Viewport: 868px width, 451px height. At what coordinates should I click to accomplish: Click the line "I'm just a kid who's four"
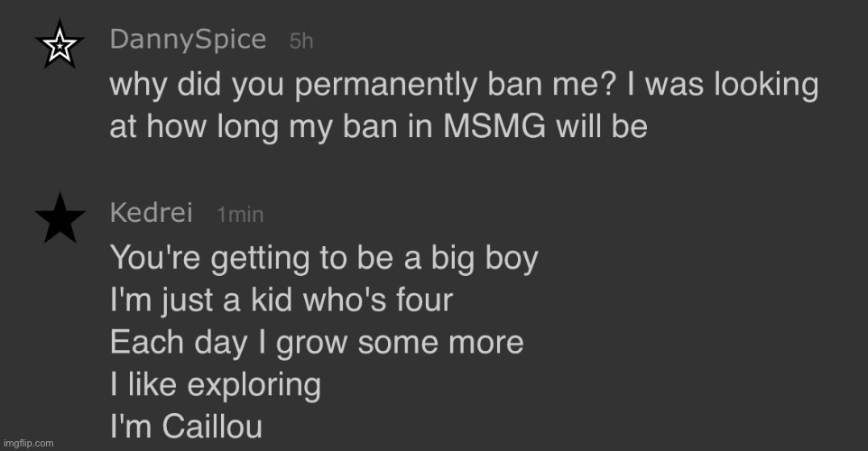tap(281, 301)
